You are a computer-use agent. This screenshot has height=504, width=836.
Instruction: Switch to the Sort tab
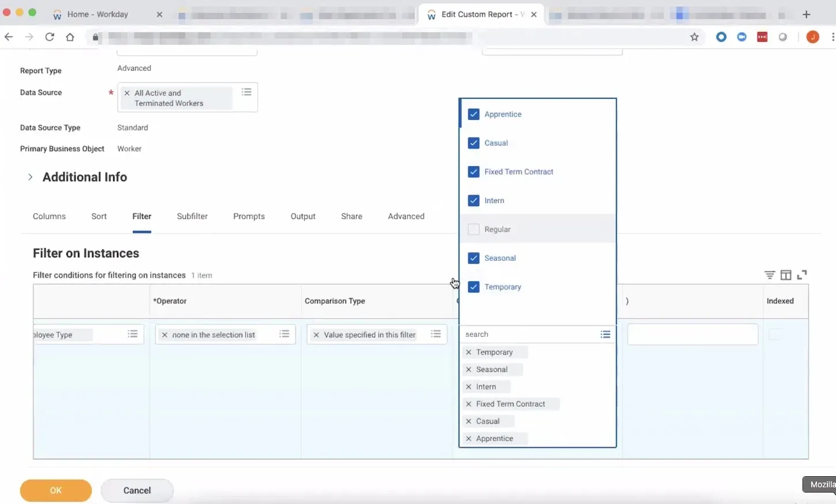click(x=99, y=216)
